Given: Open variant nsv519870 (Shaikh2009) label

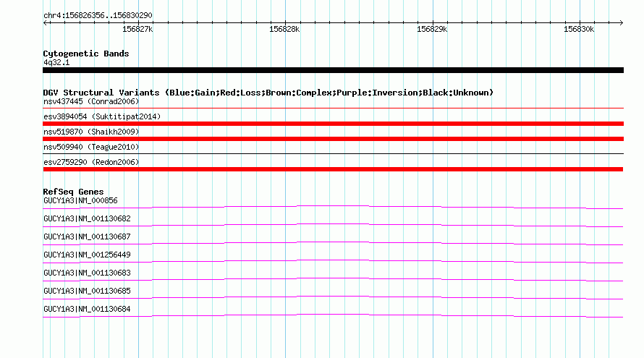Looking at the screenshot, I should click(91, 132).
